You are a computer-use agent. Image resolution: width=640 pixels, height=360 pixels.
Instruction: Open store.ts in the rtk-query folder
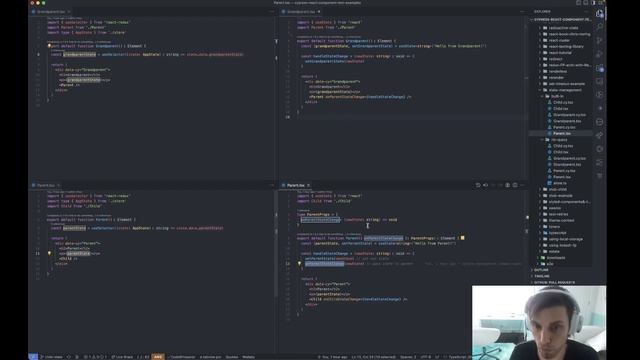tap(560, 183)
